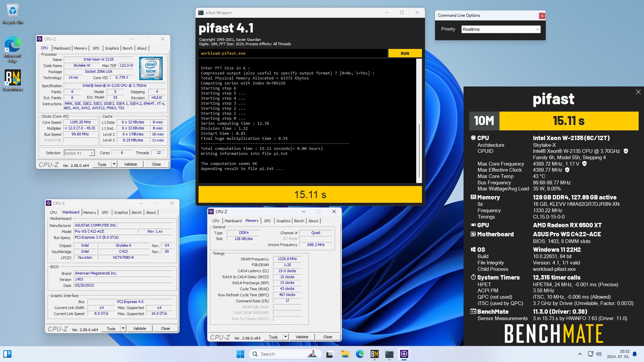The image size is (644, 362).
Task: Open Edge browser from the taskbar
Action: [x=360, y=354]
